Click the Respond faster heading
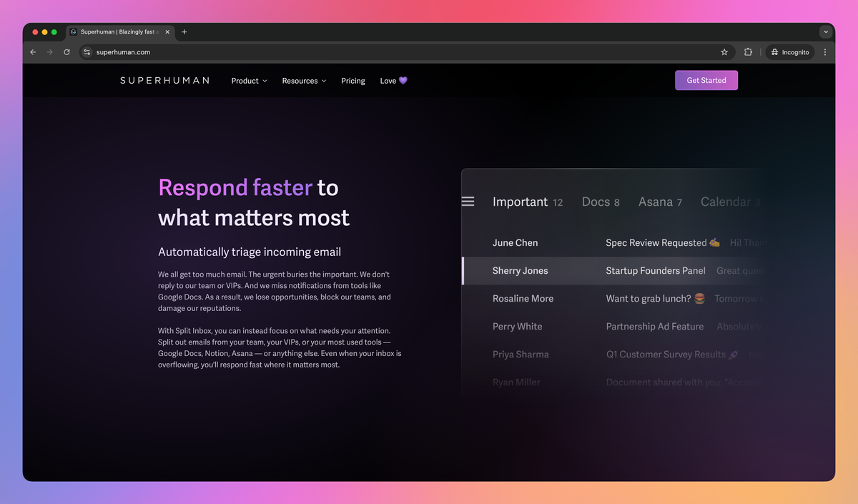The height and width of the screenshot is (504, 858). (235, 187)
